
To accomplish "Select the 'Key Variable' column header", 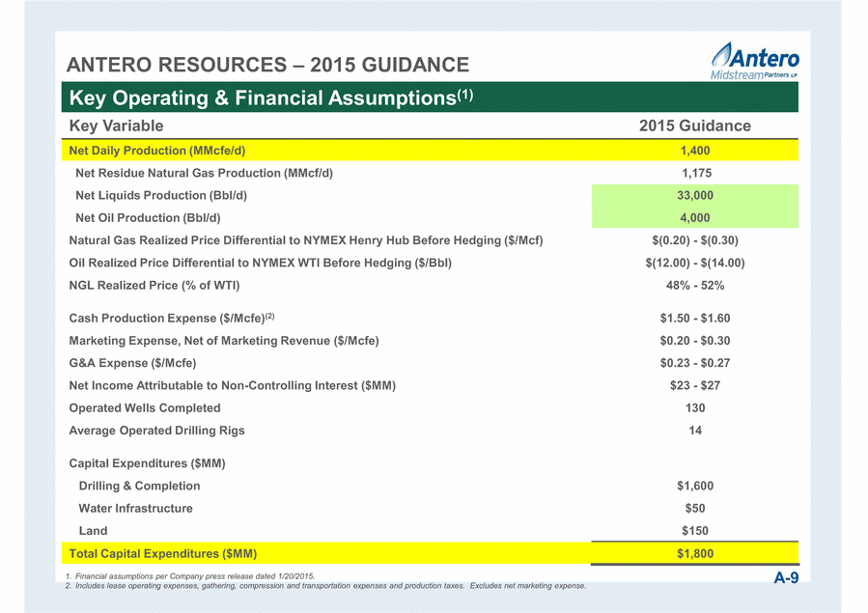I will coord(116,125).
